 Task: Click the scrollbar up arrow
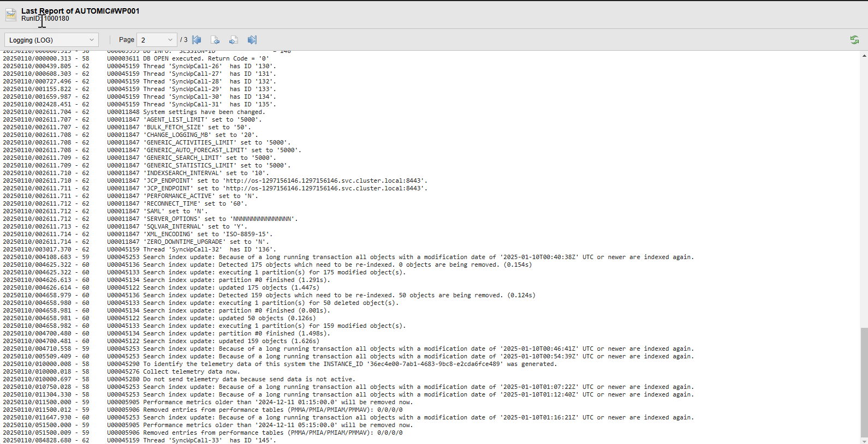864,56
